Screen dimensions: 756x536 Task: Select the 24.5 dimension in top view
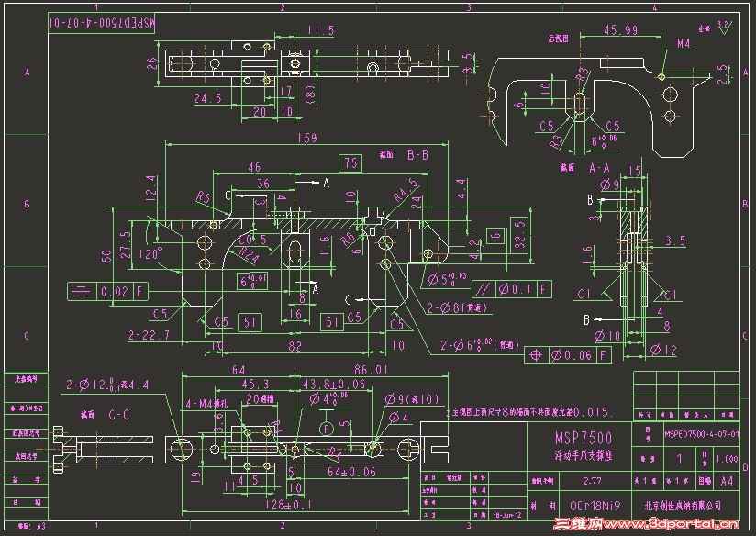click(x=207, y=98)
